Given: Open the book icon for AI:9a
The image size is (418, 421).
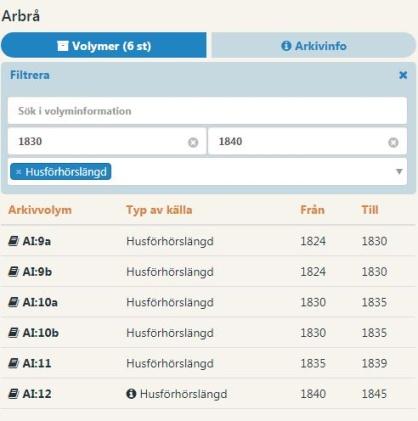Looking at the screenshot, I should coord(13,241).
